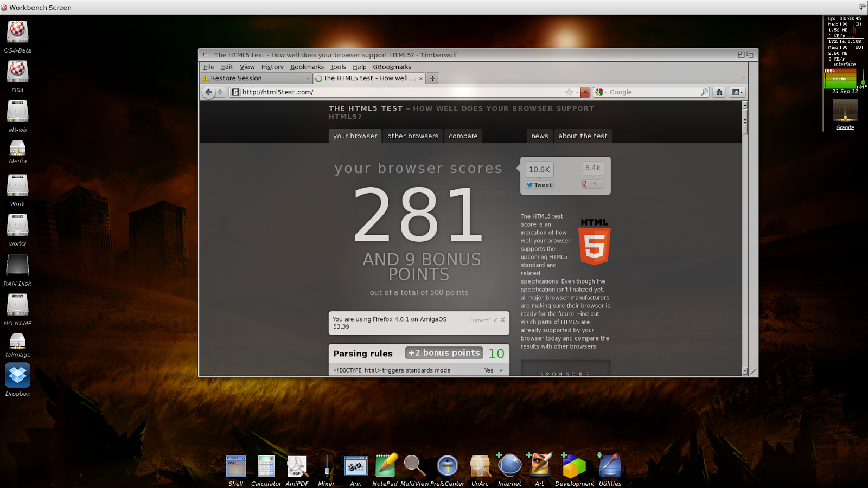Close the HTML5 test tab
The height and width of the screenshot is (488, 868).
tap(420, 79)
